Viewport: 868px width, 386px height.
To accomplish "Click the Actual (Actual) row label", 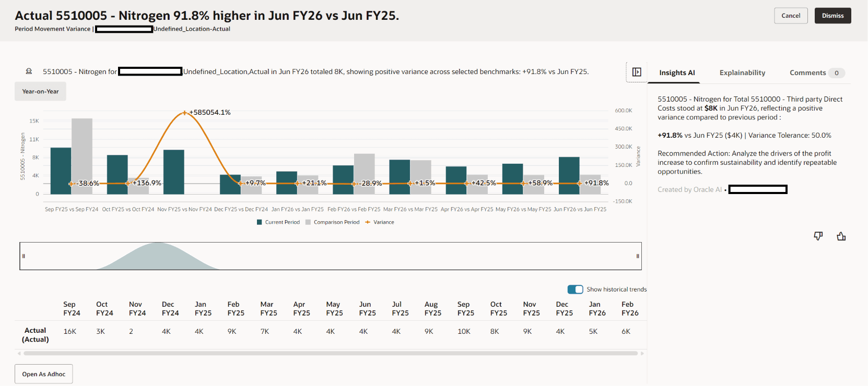I will click(36, 335).
